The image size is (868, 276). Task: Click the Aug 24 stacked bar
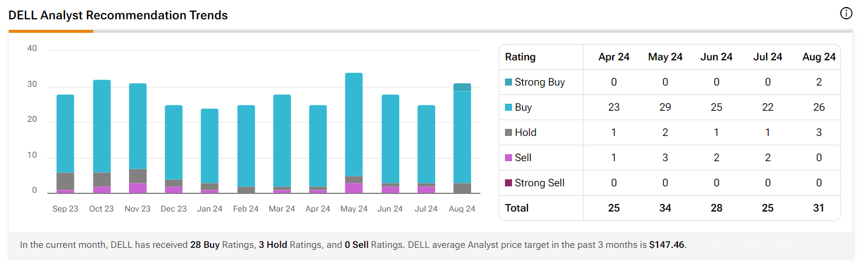462,138
